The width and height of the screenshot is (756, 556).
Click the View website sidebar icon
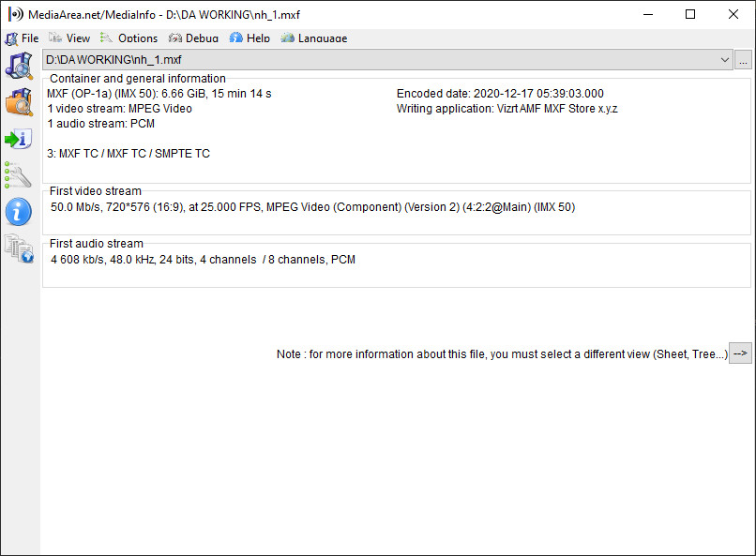tap(20, 248)
